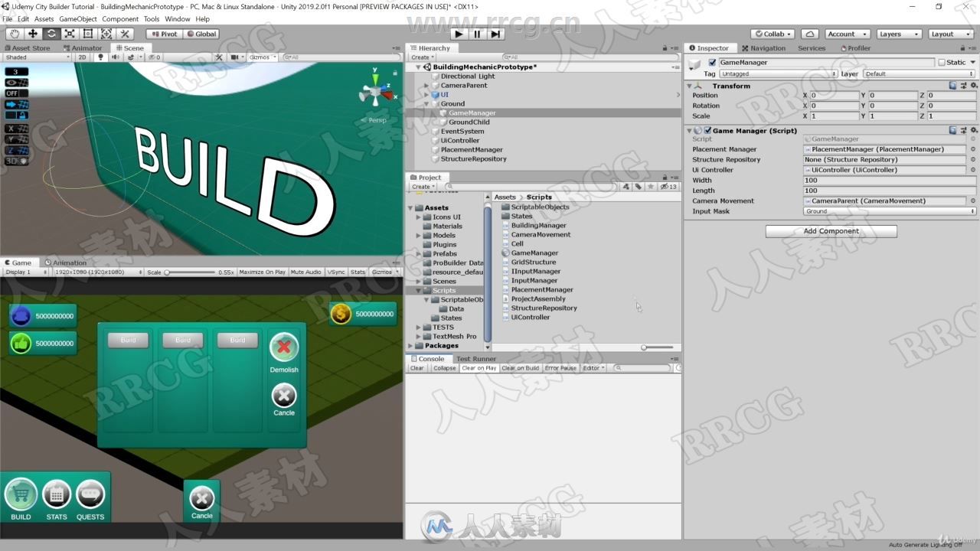Open scene component tools wrench icon
980x551 pixels.
tap(219, 57)
